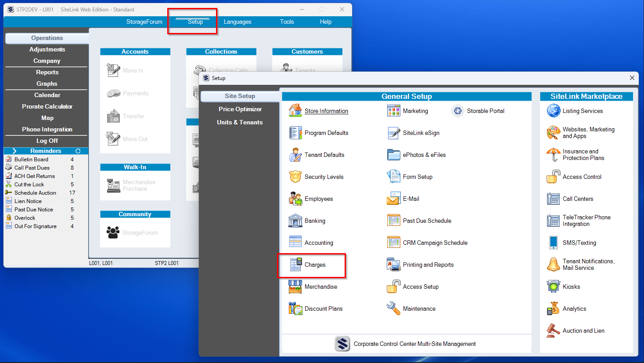Open the Prorate Calculator
644x363 pixels.
point(47,106)
